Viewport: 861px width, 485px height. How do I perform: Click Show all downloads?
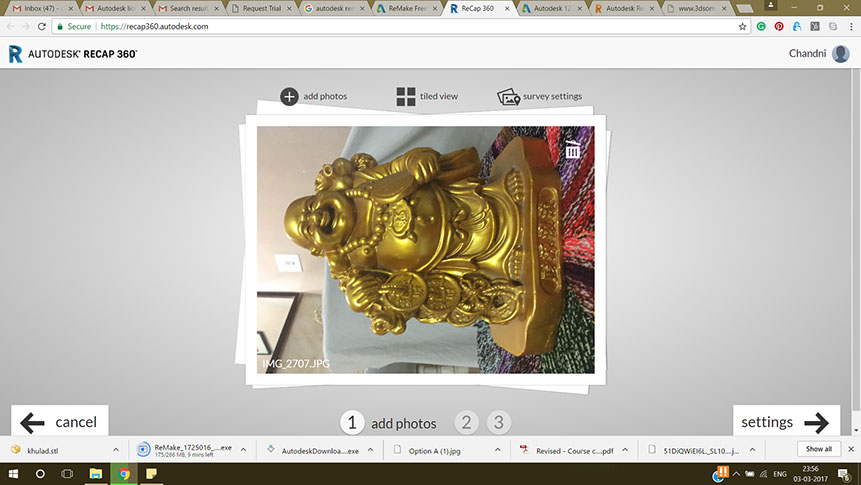818,449
